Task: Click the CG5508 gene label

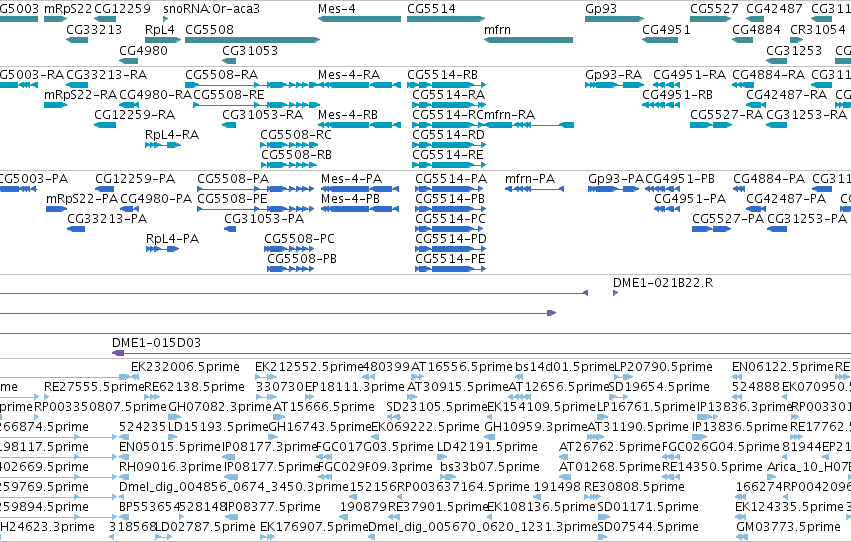Action: 209,30
